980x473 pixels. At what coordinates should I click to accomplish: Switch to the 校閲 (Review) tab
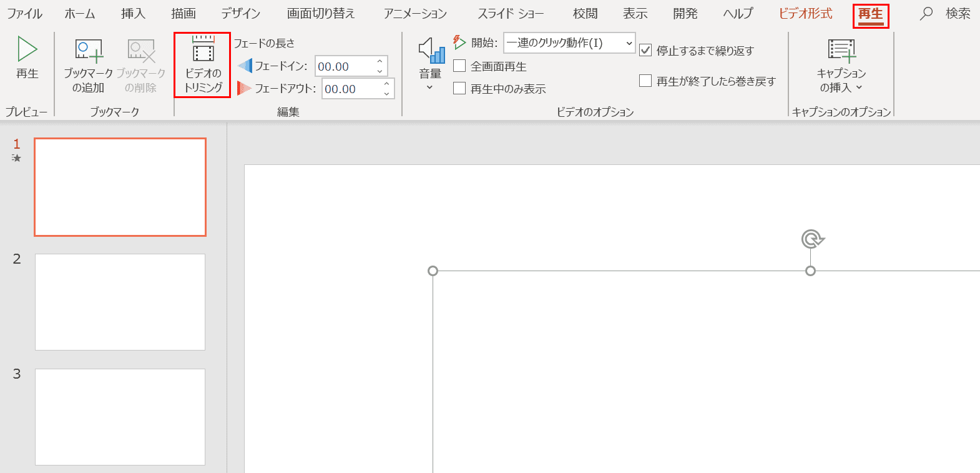coord(586,13)
